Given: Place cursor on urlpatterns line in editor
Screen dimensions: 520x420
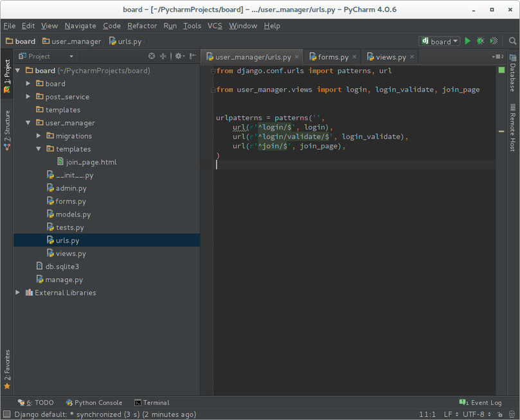Looking at the screenshot, I should tap(270, 118).
